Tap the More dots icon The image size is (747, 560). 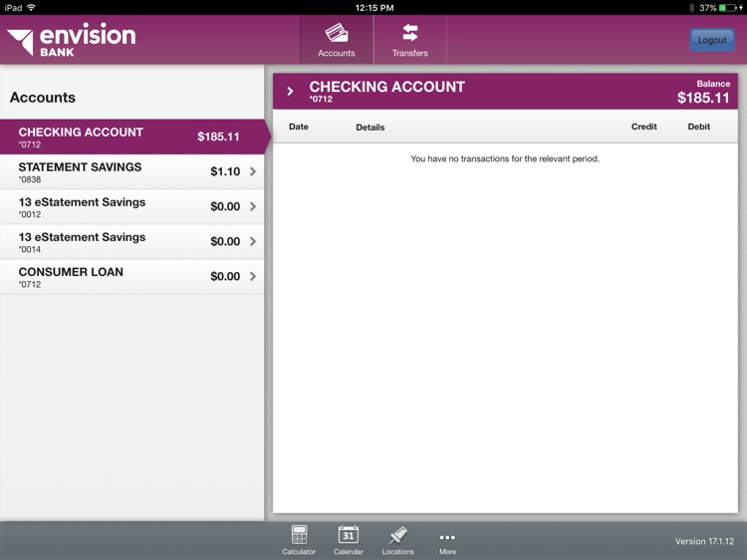point(447,538)
